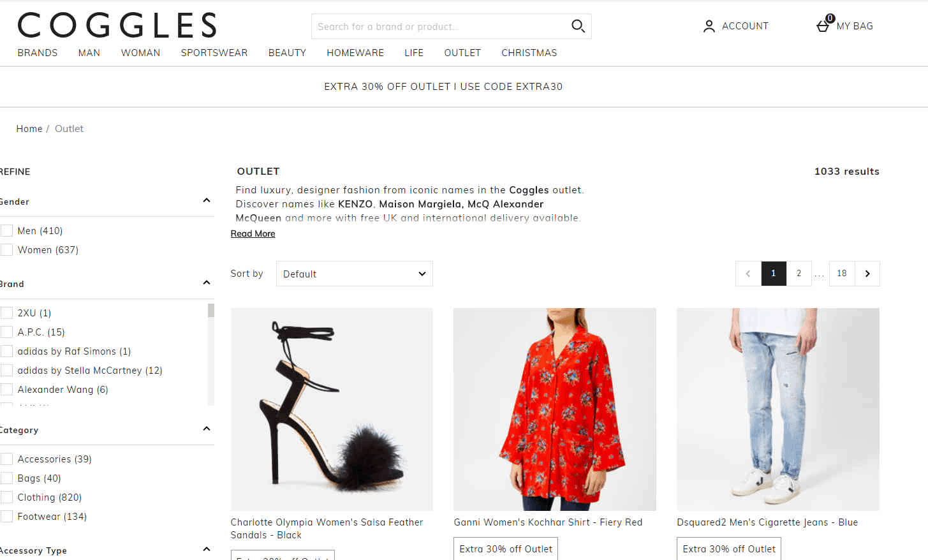Select the A.P.C. (15) brand checkbox
This screenshot has height=560, width=928.
(x=7, y=332)
